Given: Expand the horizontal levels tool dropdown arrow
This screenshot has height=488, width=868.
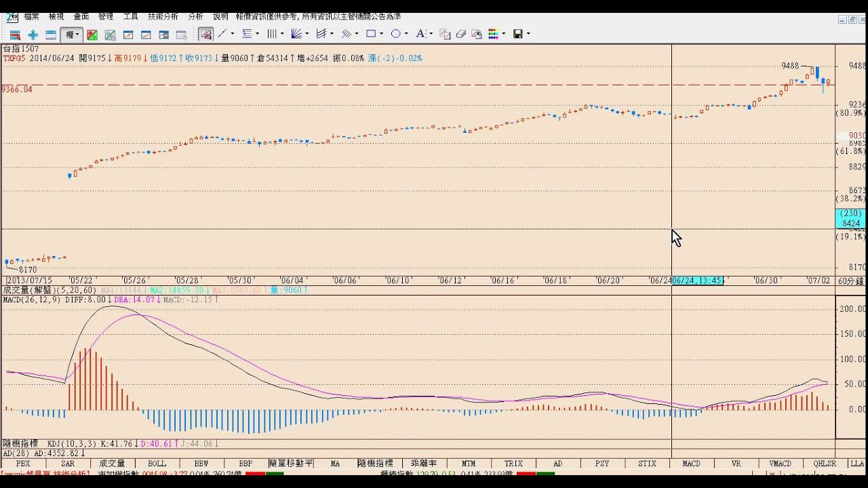Looking at the screenshot, I should pyautogui.click(x=258, y=34).
